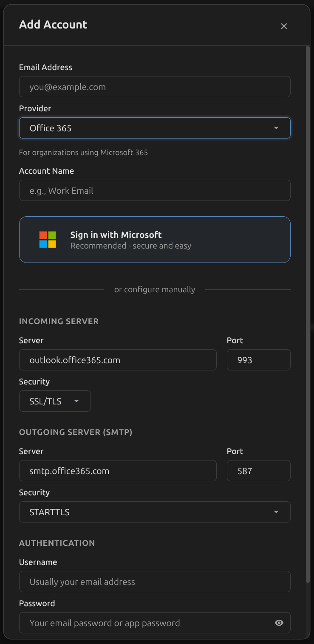The width and height of the screenshot is (314, 644).
Task: Click the close X on Add Account dialog
Action: (x=283, y=26)
